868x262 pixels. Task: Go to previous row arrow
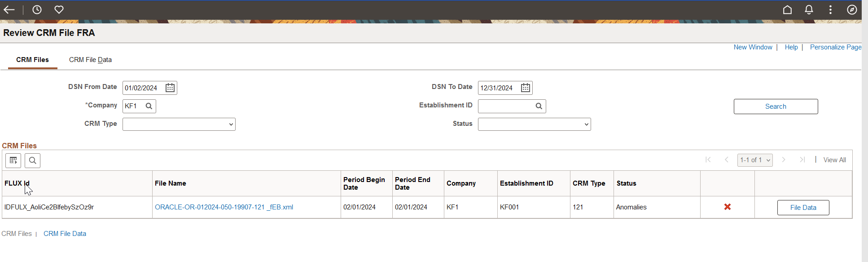727,160
